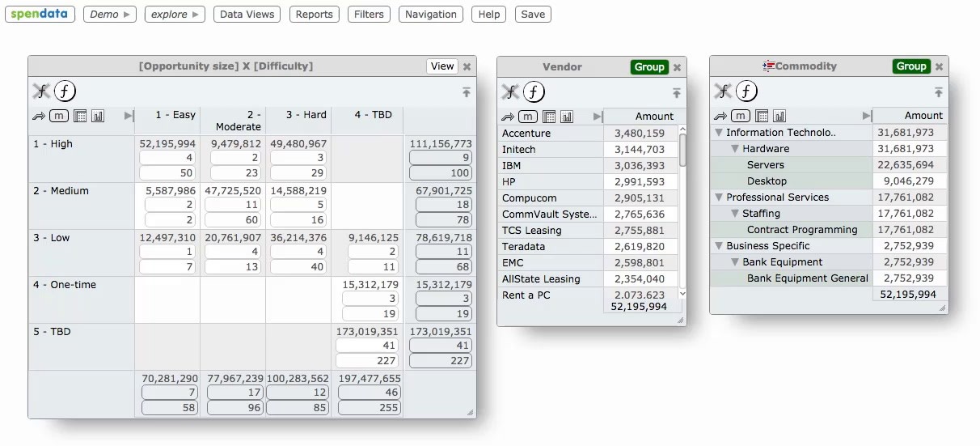The height and width of the screenshot is (446, 980).
Task: Close the Opportunity size panel
Action: [467, 67]
